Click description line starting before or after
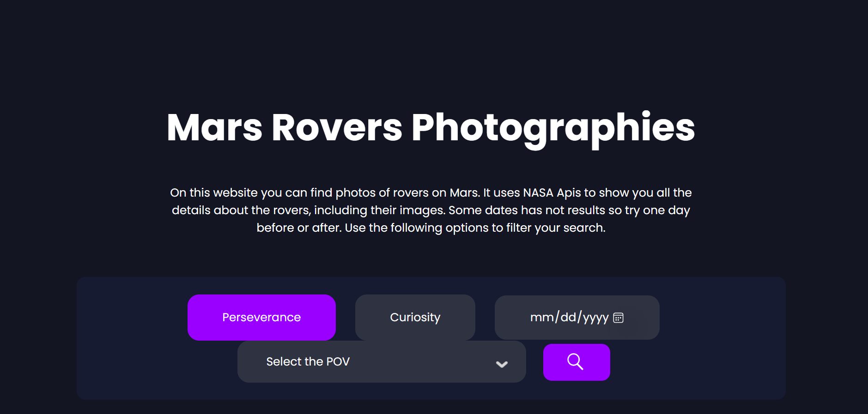The height and width of the screenshot is (414, 868). (431, 228)
